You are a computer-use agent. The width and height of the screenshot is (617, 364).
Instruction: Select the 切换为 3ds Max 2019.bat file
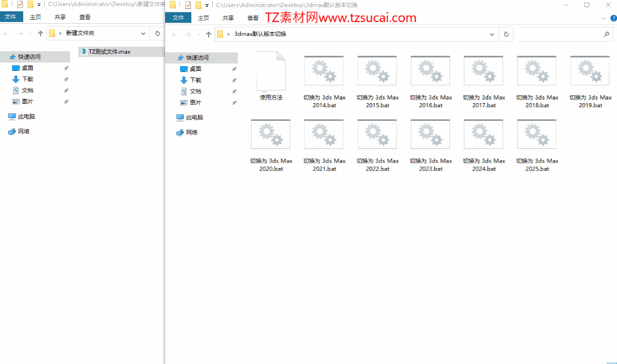click(x=590, y=82)
